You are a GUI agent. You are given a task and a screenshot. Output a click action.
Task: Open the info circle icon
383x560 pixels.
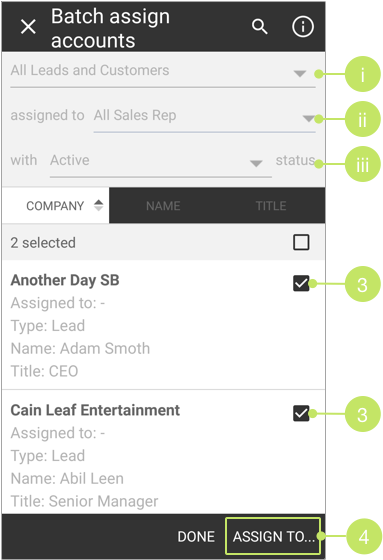tap(303, 26)
